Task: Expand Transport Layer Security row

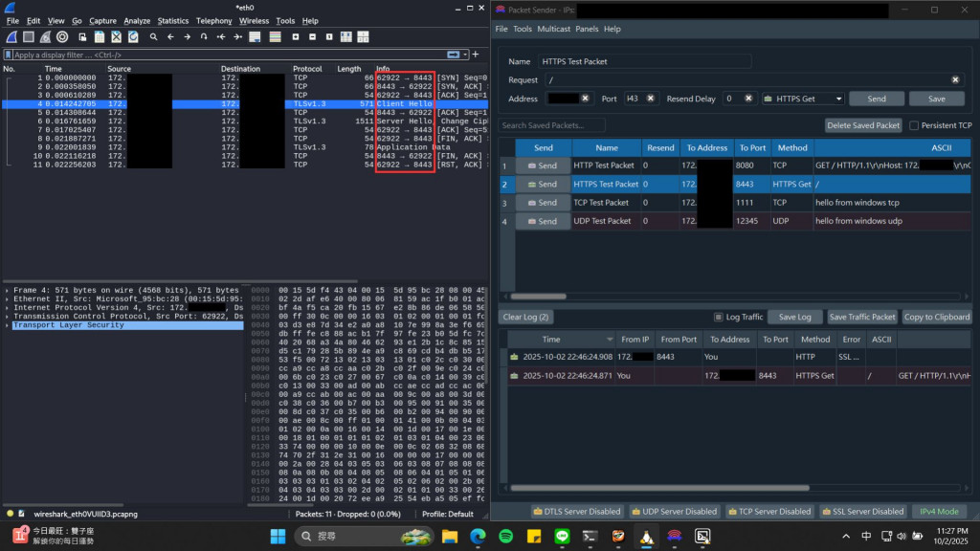Action: point(7,325)
